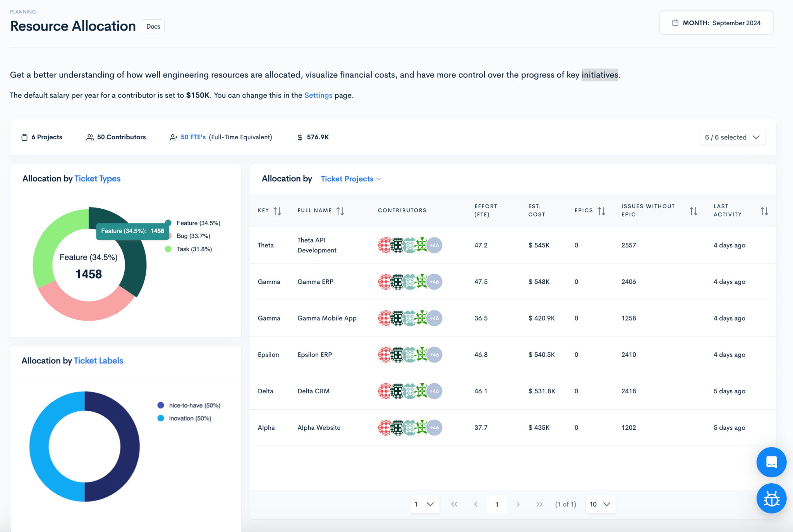793x532 pixels.
Task: Sort by Last Activity column arrows
Action: [764, 211]
